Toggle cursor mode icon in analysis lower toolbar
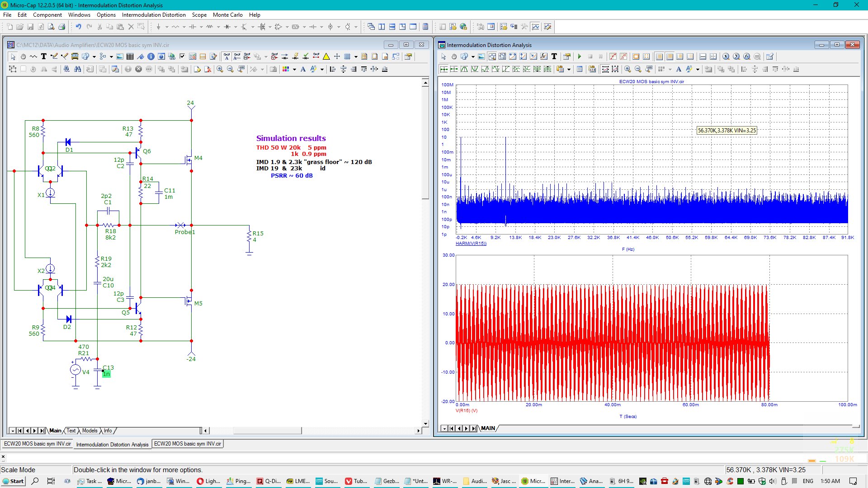Screen dimensions: 868x488 pyautogui.click(x=444, y=69)
